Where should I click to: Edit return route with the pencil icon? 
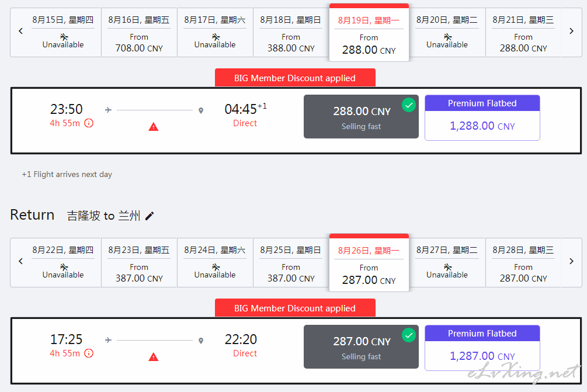[x=150, y=216]
